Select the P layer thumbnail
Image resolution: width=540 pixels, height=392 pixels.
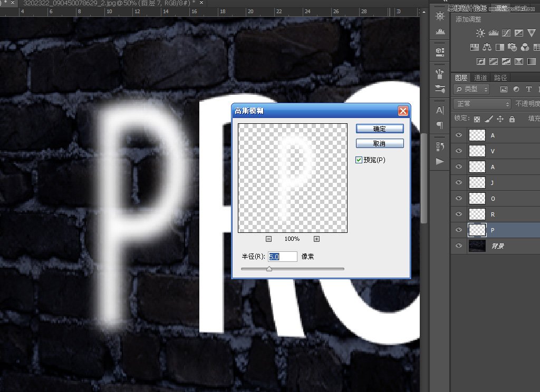[477, 230]
